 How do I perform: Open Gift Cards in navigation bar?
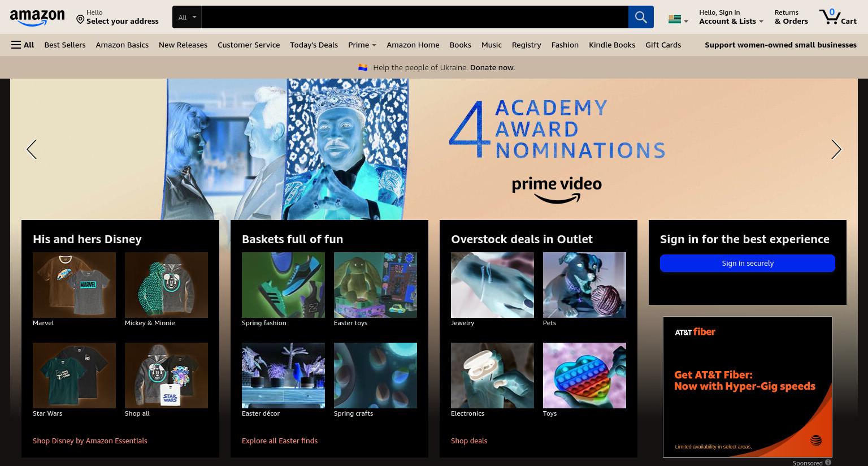pyautogui.click(x=663, y=45)
